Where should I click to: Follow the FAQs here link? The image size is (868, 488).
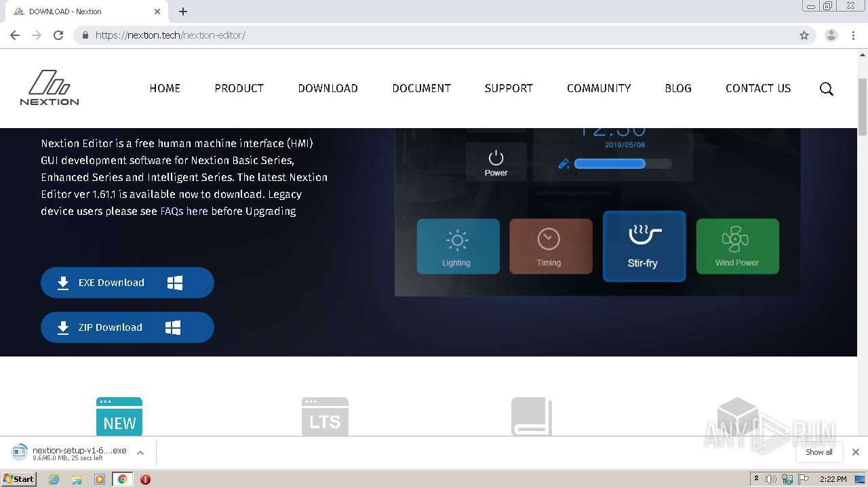(x=184, y=211)
